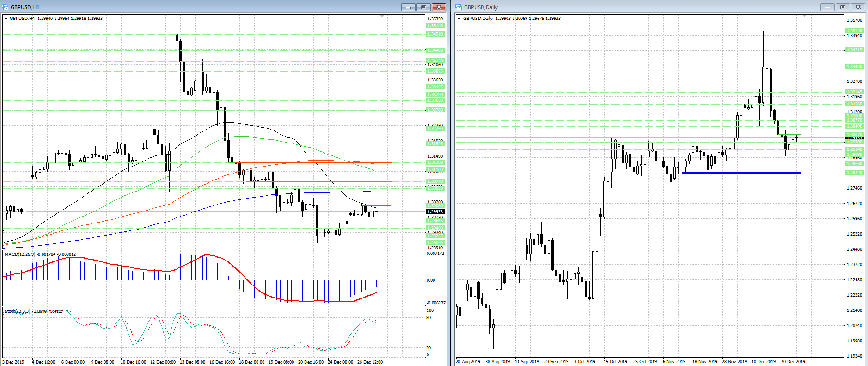Maximize the GBPUSD,Daily chart window

point(843,7)
